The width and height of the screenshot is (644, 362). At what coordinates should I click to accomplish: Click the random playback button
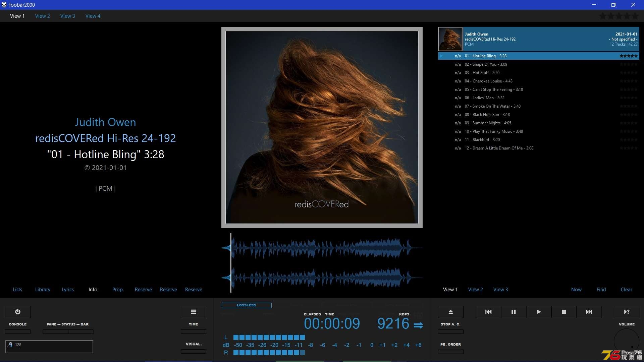point(627,312)
